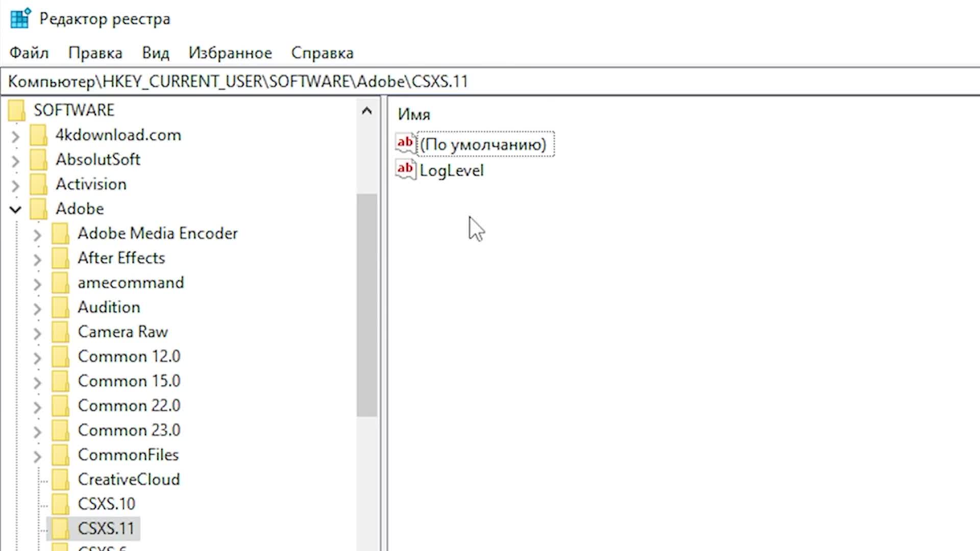The width and height of the screenshot is (980, 551).
Task: Select the LogLevel value name
Action: [x=452, y=170]
